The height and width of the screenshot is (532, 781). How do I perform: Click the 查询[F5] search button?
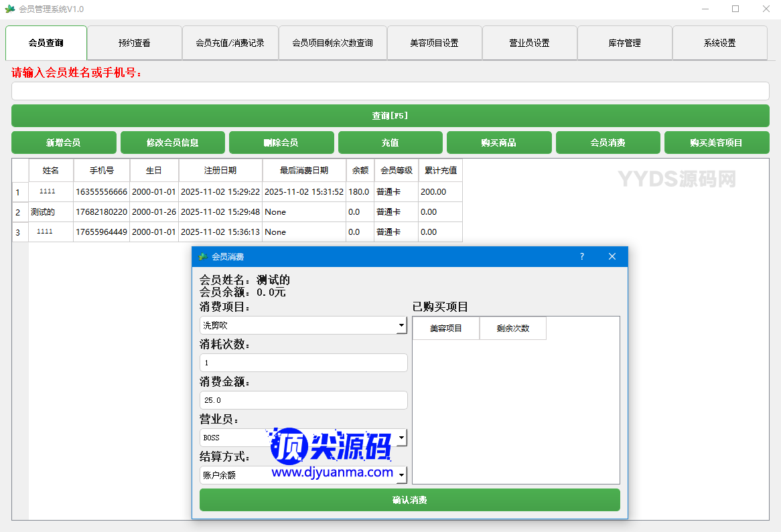click(390, 116)
